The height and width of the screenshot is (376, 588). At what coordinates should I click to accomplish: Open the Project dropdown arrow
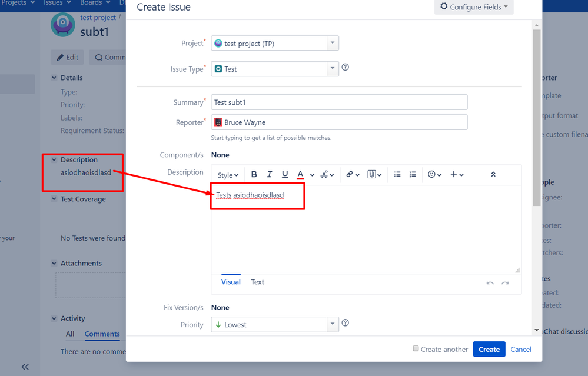(x=333, y=43)
